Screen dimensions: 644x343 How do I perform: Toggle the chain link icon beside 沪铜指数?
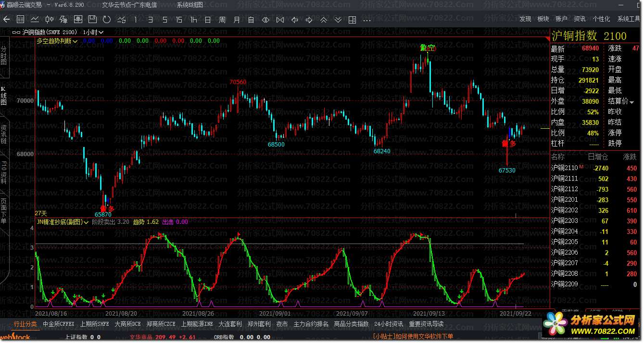click(x=16, y=32)
